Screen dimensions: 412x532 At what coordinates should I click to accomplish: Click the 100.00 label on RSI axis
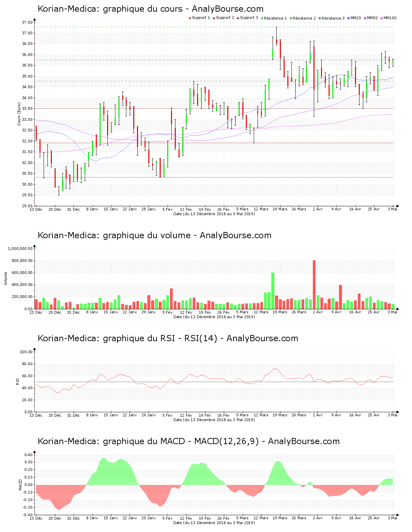point(26,352)
